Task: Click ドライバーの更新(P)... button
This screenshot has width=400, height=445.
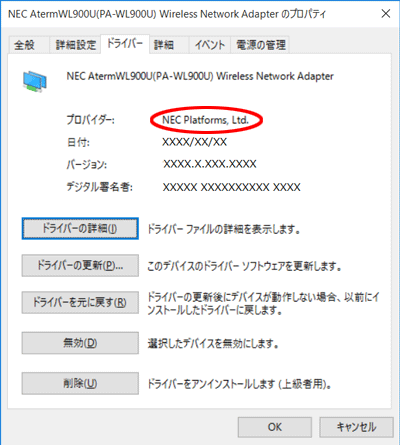Action: [x=80, y=266]
